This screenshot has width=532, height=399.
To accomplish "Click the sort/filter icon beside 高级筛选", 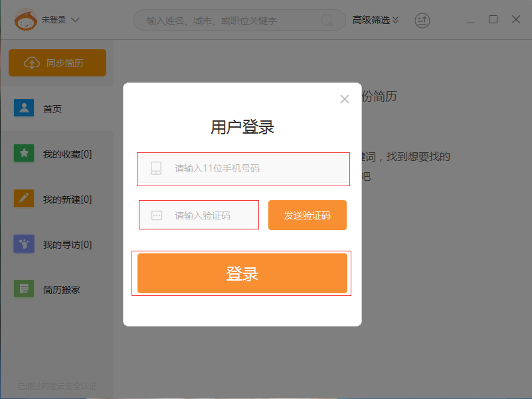I will pyautogui.click(x=422, y=20).
